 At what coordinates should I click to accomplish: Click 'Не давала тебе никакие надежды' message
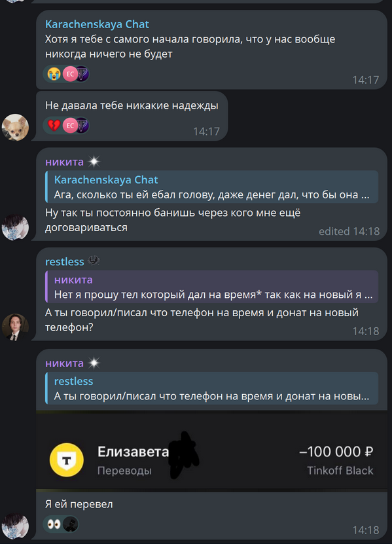tap(132, 105)
